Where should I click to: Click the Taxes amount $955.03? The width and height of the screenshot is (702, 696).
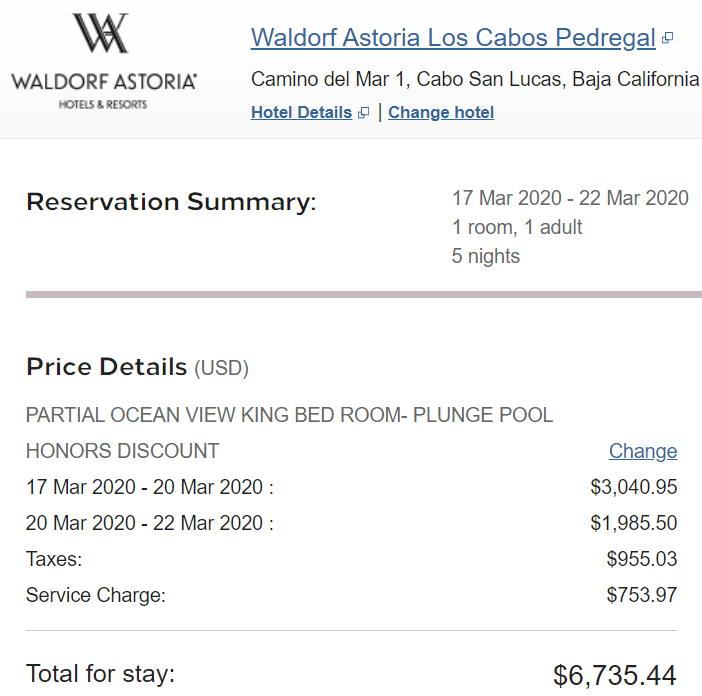(x=642, y=559)
